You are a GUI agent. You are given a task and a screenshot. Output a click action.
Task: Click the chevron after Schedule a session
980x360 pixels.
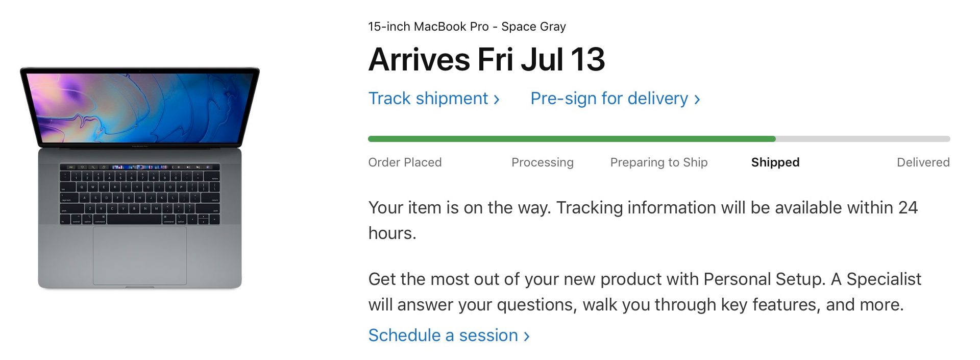coord(527,337)
